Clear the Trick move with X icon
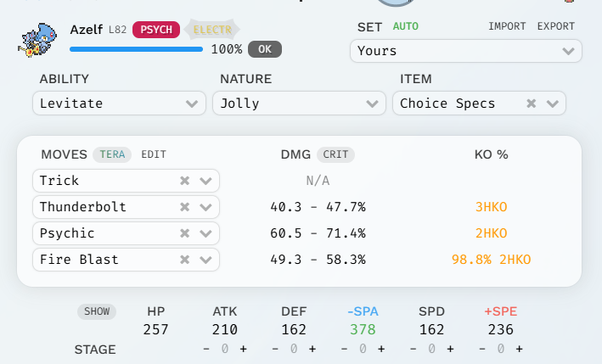 [184, 181]
